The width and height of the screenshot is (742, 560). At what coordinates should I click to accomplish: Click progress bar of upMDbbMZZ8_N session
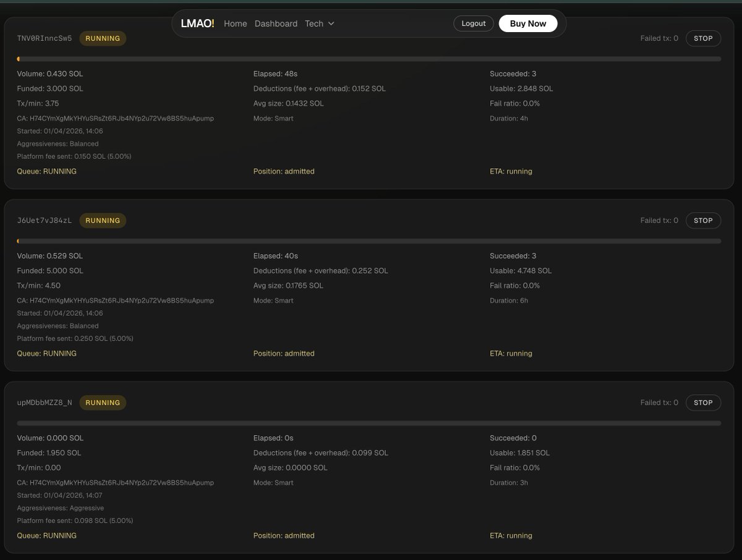pyautogui.click(x=369, y=423)
